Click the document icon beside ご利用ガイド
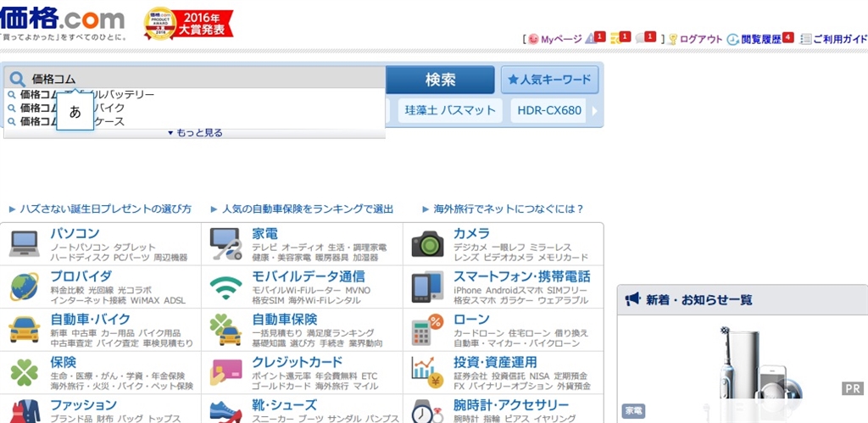 click(x=805, y=39)
